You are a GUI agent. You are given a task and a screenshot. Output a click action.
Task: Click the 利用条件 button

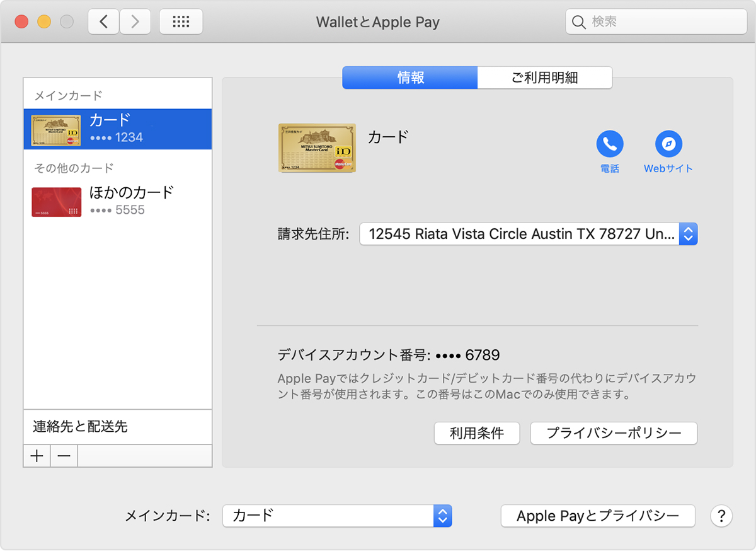(x=477, y=433)
